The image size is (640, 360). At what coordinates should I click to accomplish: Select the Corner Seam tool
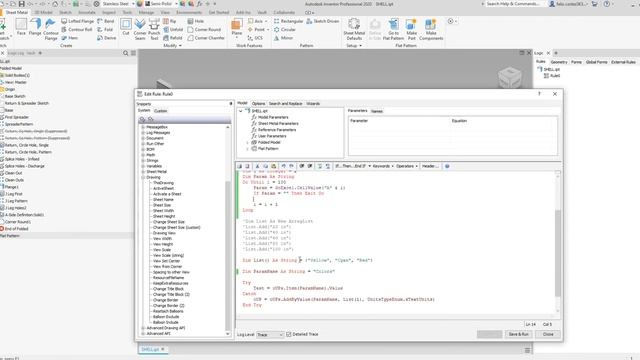140,29
